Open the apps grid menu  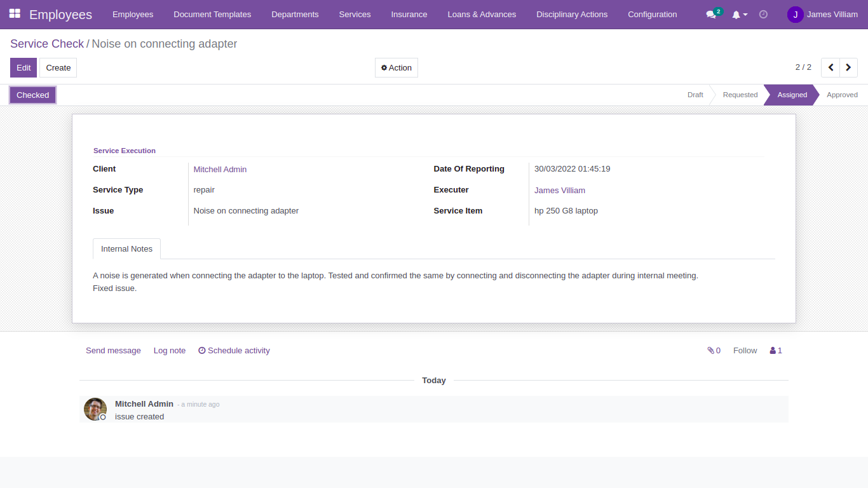[14, 14]
